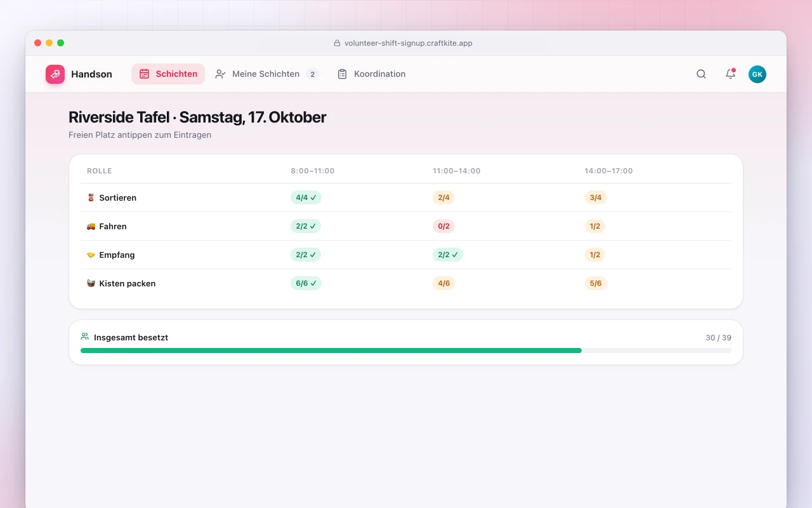Click the Riverside Tafel page heading
Viewport: 812px width, 508px height.
[197, 117]
